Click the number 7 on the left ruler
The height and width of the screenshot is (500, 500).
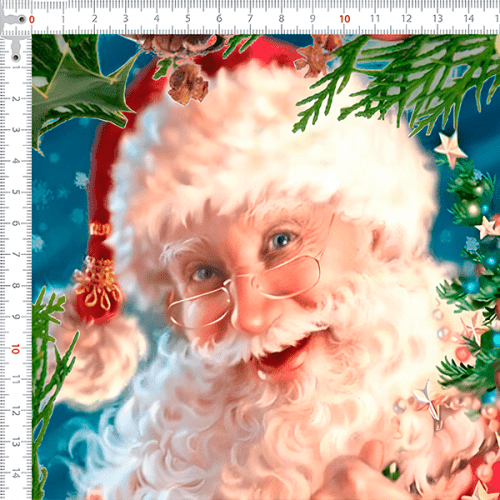[15, 255]
